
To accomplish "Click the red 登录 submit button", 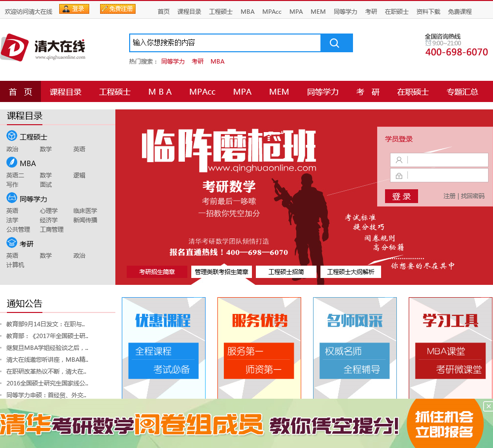I will pyautogui.click(x=401, y=196).
